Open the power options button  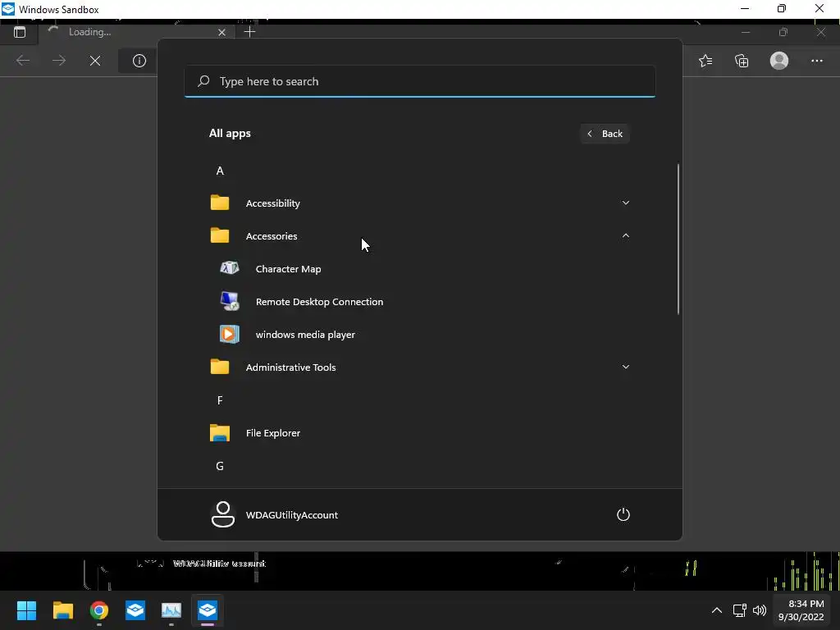coord(623,515)
